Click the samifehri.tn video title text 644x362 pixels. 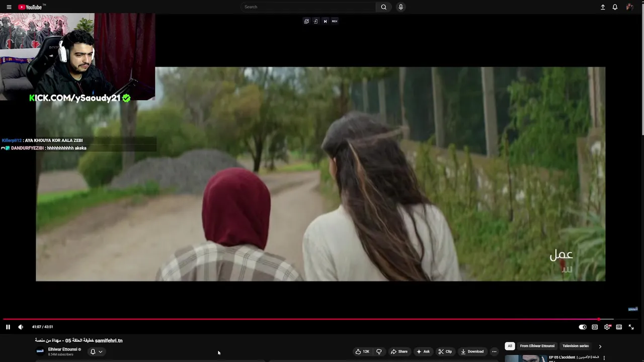pyautogui.click(x=79, y=340)
